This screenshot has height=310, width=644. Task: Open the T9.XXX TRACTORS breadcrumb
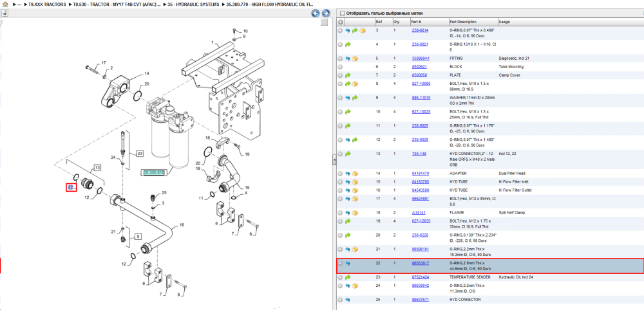46,5
